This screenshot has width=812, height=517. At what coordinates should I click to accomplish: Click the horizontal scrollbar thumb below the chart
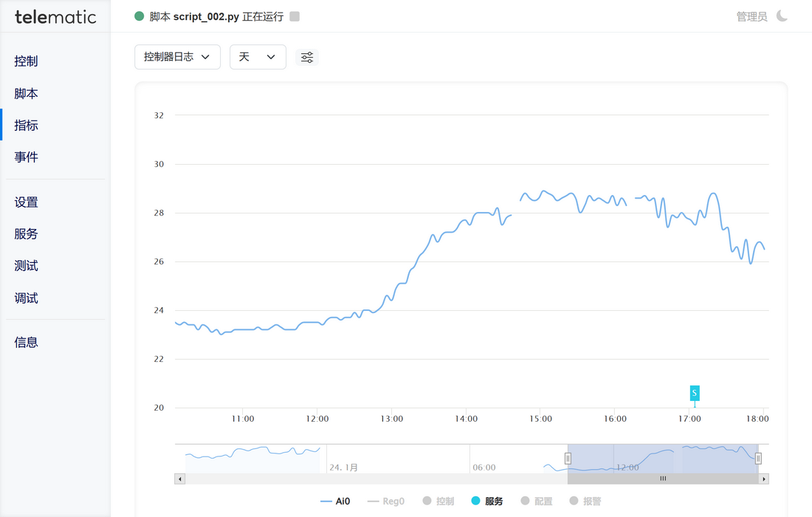(x=663, y=479)
